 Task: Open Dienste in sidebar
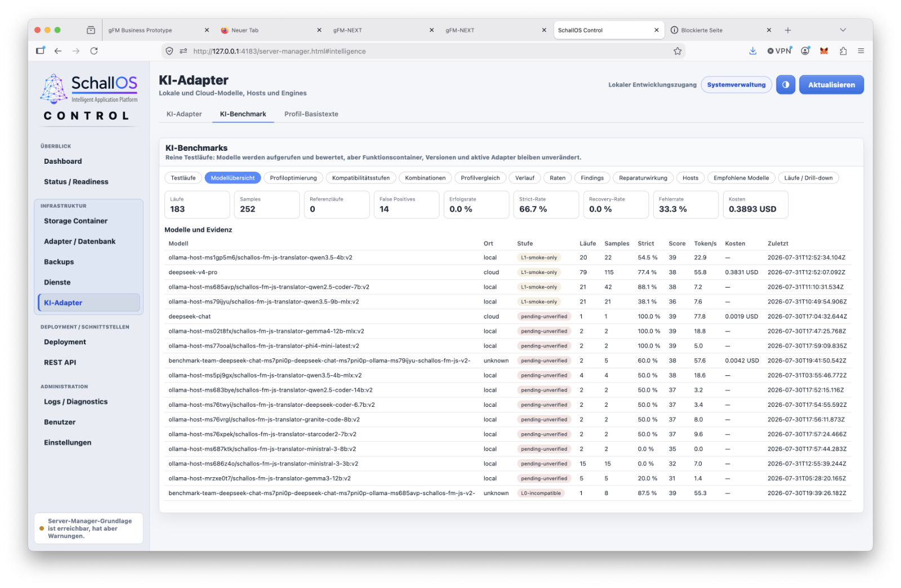[x=57, y=282]
